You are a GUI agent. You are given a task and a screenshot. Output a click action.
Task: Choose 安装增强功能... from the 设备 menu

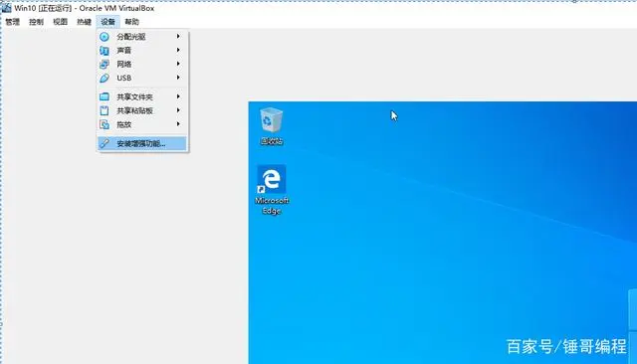click(x=142, y=143)
